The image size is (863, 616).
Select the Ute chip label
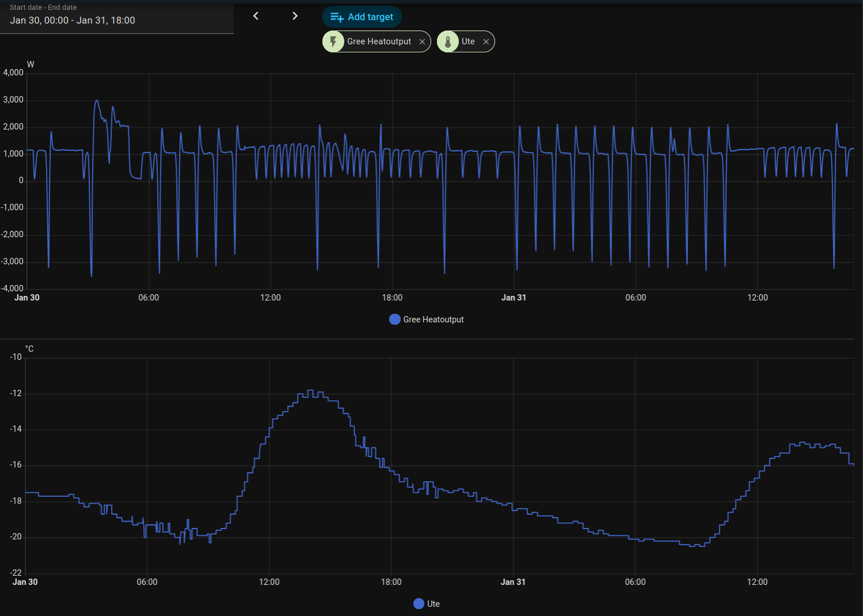click(x=468, y=41)
